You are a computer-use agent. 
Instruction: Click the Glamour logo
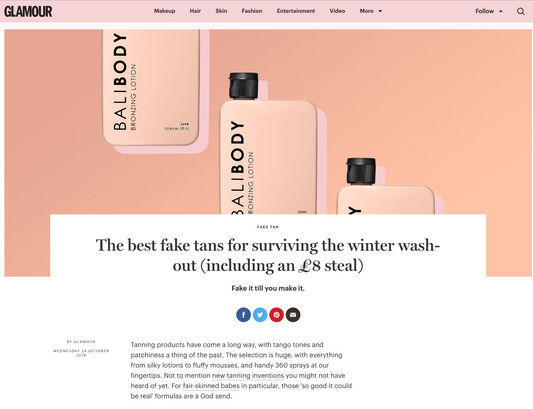pos(28,11)
